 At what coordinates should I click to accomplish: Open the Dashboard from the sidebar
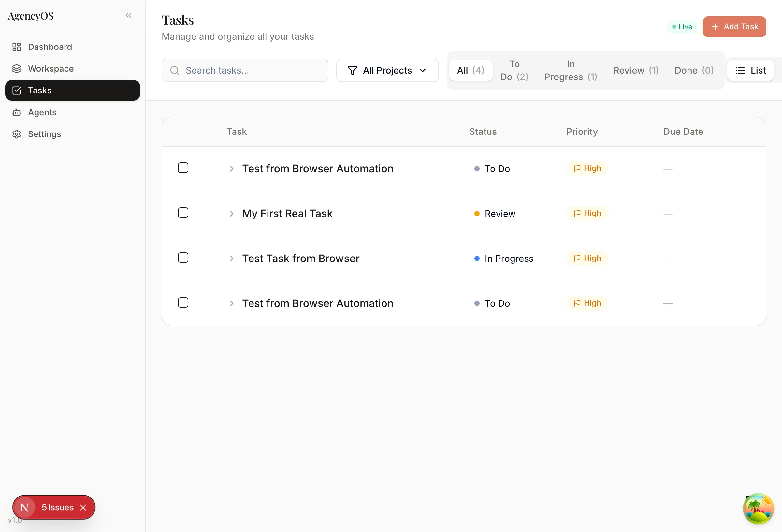50,47
